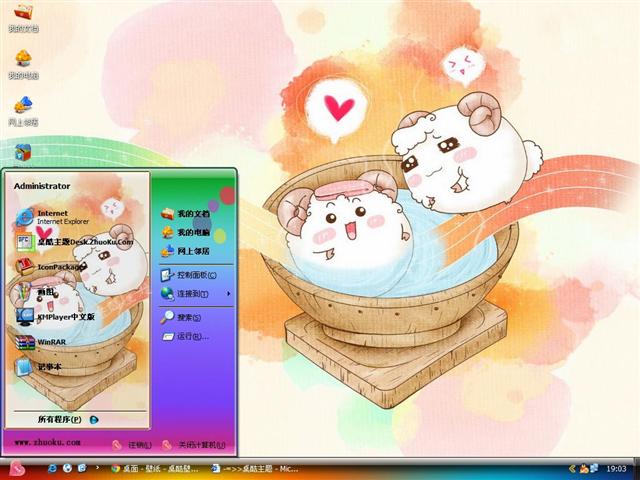
Task: Click the 19:03 taskbar clock
Action: click(616, 469)
